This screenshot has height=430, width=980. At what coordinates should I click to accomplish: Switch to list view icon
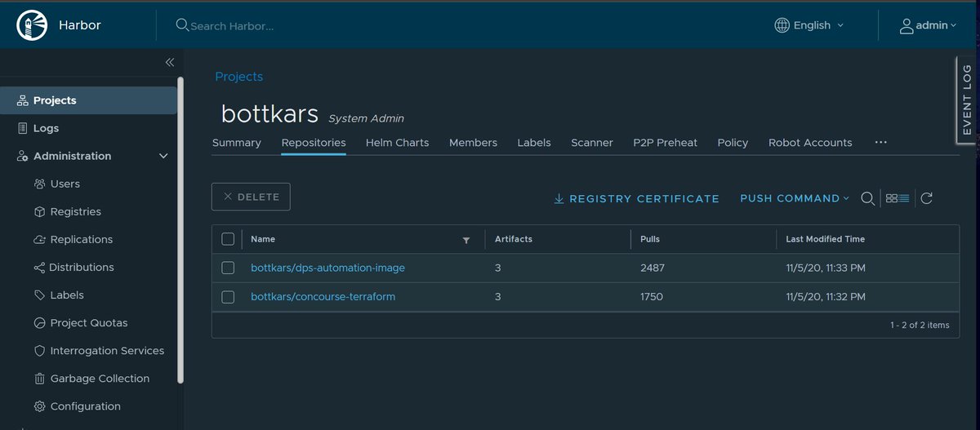click(904, 198)
